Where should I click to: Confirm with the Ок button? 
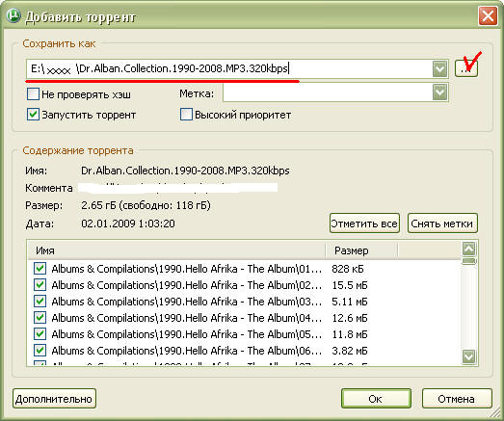tap(376, 399)
